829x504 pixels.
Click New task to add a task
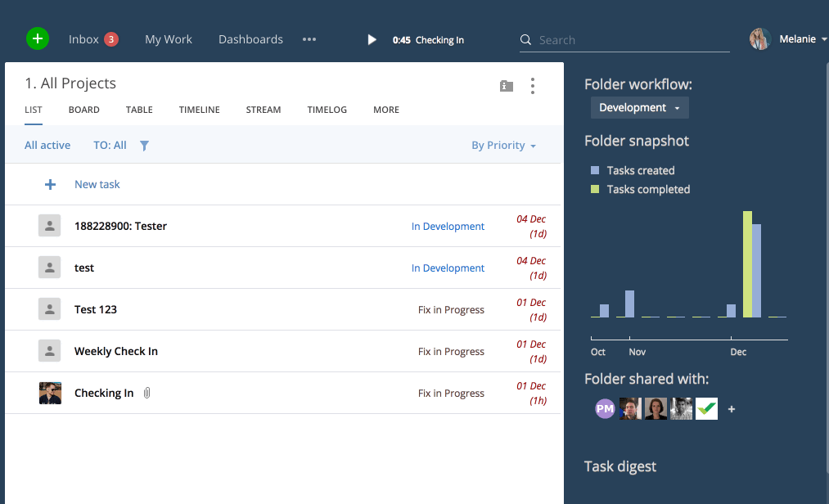click(97, 185)
